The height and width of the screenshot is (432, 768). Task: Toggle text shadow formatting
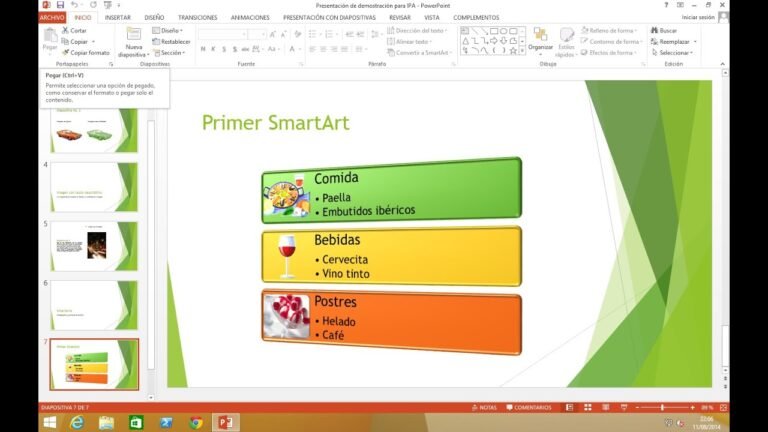tap(235, 49)
